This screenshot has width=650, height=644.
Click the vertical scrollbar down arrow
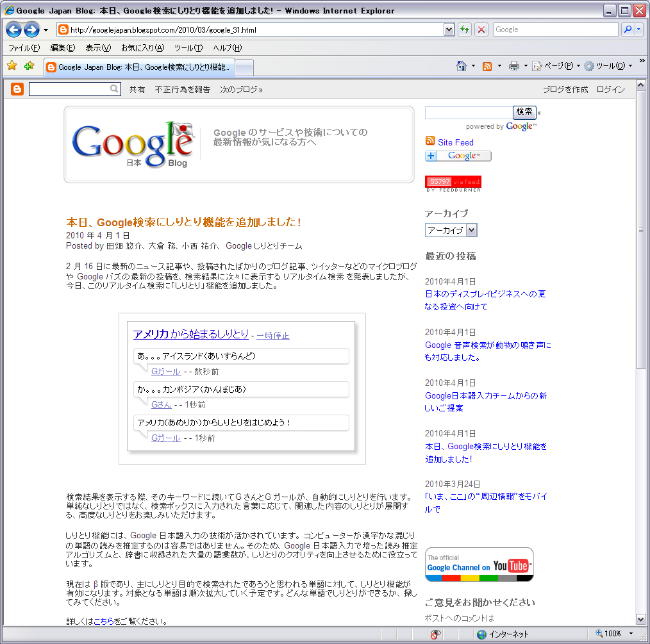point(640,620)
